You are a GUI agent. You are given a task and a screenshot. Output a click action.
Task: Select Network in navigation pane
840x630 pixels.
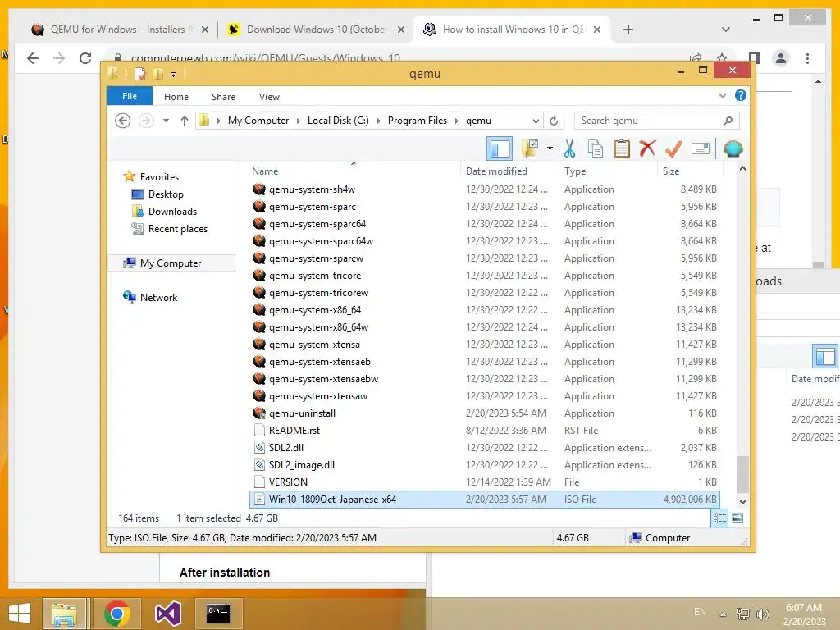pyautogui.click(x=151, y=297)
